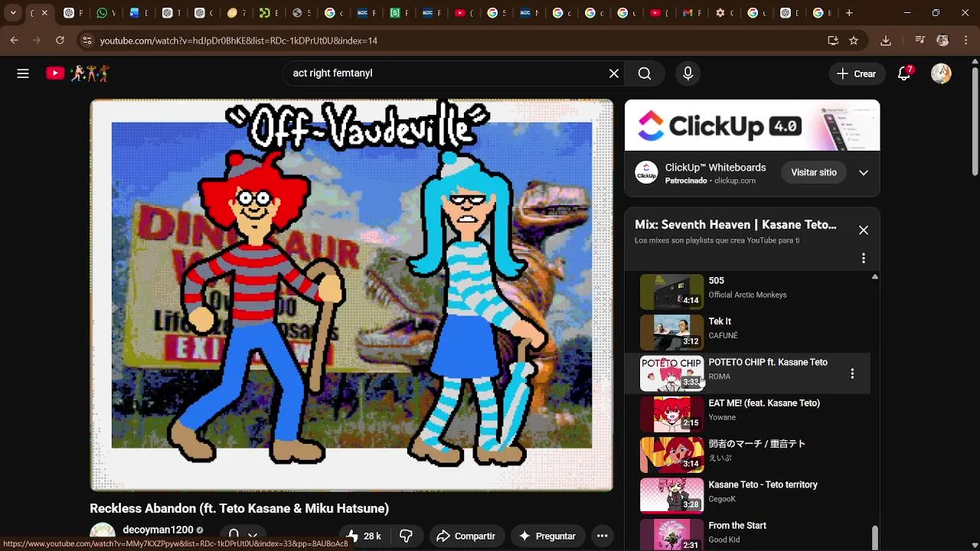Play the From the Start thumbnail
Viewport: 980px width, 551px height.
(671, 535)
